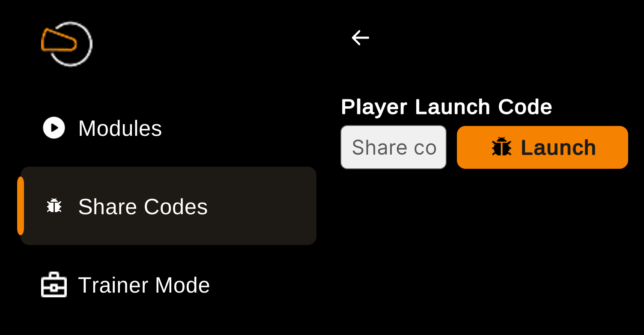Screen dimensions: 644x335
Task: Click the Modules text label
Action: coord(120,128)
